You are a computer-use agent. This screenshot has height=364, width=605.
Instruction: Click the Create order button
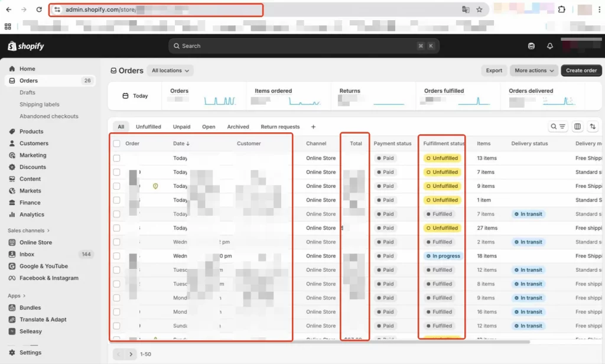click(x=581, y=70)
